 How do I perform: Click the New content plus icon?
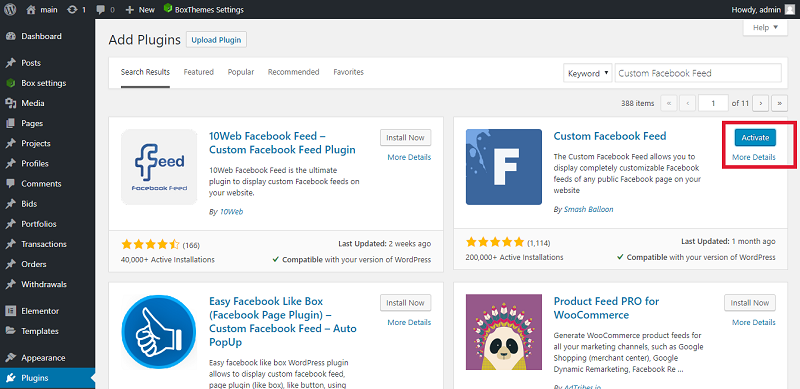(130, 10)
